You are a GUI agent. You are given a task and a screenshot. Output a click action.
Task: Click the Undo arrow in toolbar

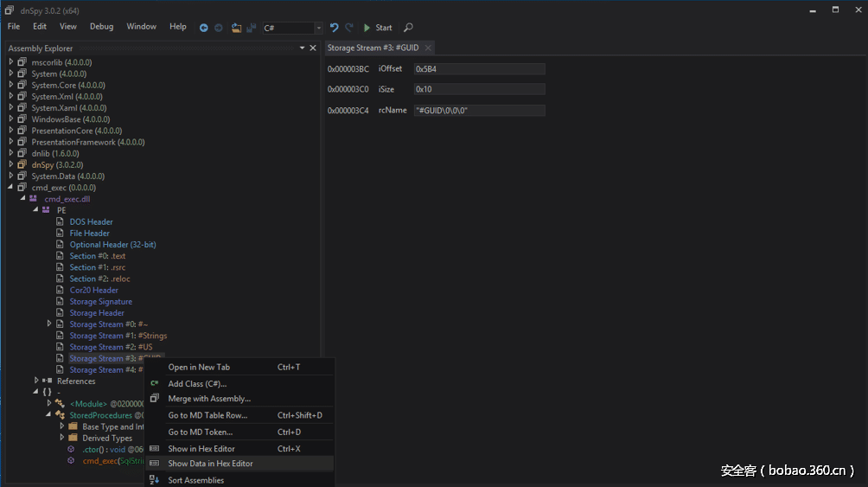click(334, 28)
